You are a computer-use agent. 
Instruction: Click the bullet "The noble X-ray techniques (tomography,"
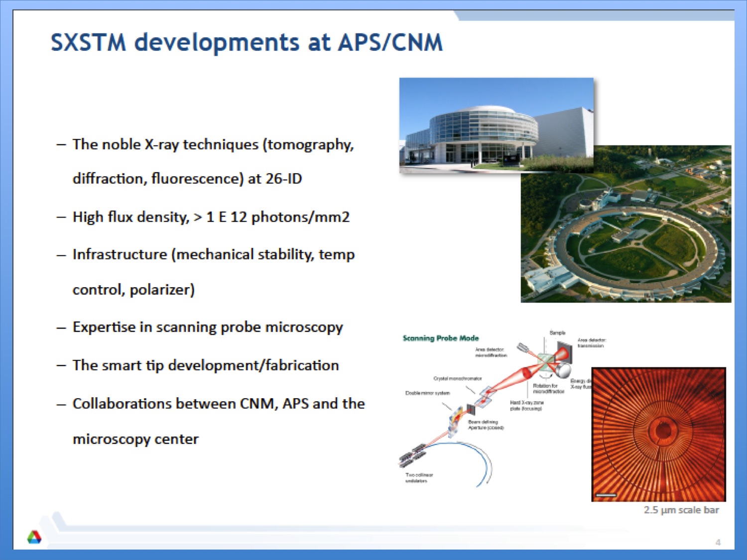[x=213, y=144]
